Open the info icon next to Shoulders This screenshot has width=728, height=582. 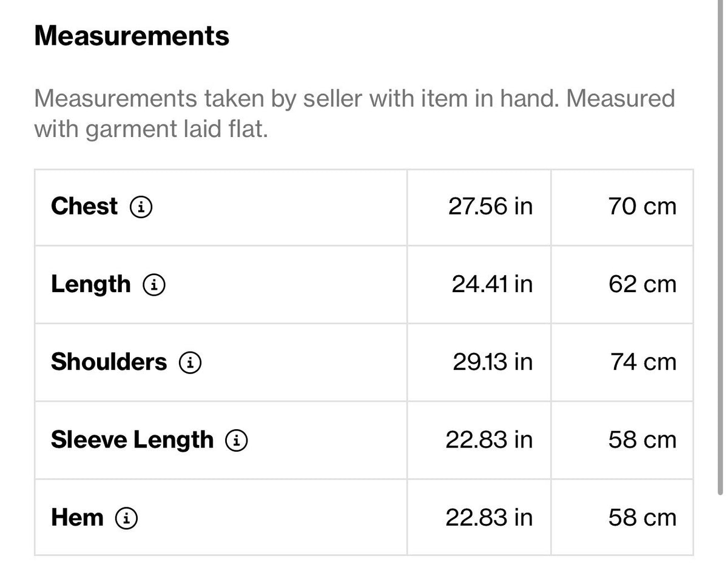coord(190,363)
